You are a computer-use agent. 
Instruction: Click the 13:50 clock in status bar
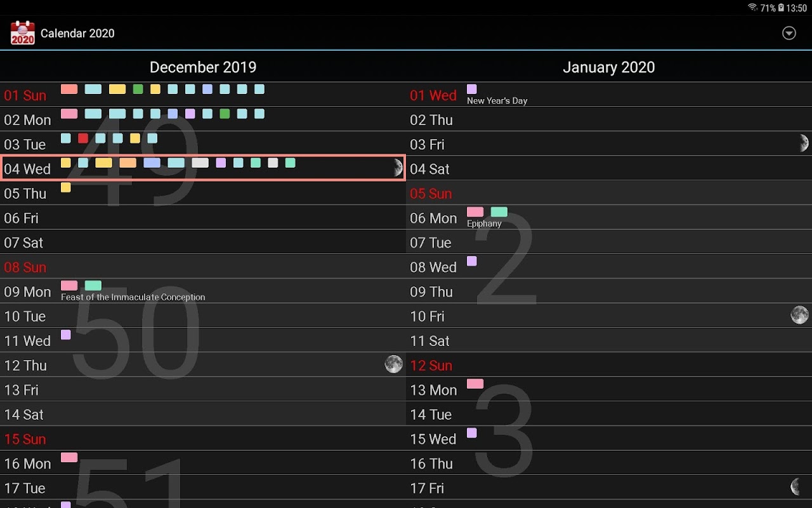point(797,8)
